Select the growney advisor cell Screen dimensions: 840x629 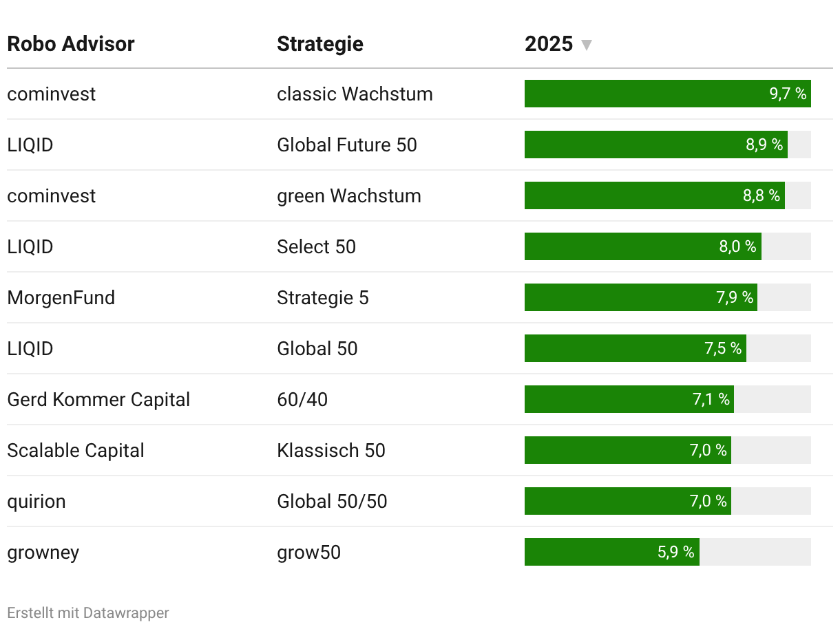coord(43,552)
